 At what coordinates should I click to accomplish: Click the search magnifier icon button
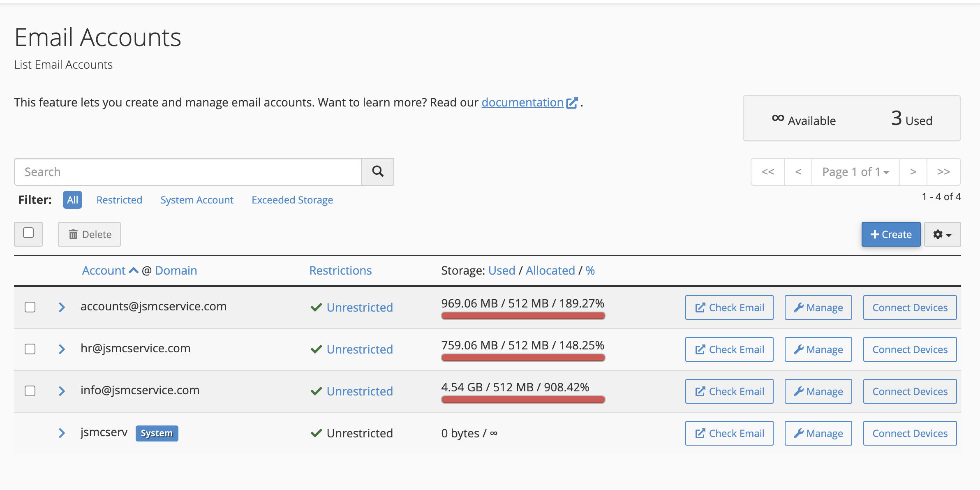click(x=377, y=171)
